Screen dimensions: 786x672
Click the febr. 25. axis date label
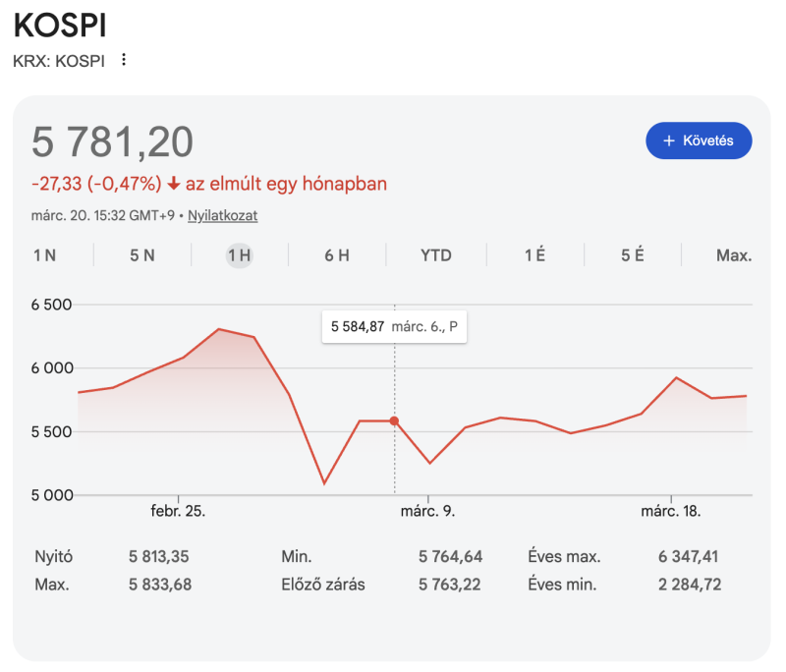click(178, 512)
